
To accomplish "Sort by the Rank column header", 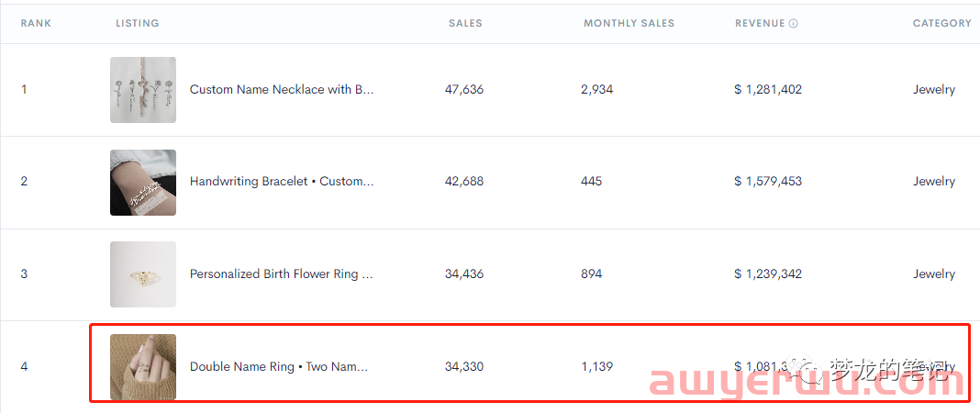I will [x=36, y=23].
